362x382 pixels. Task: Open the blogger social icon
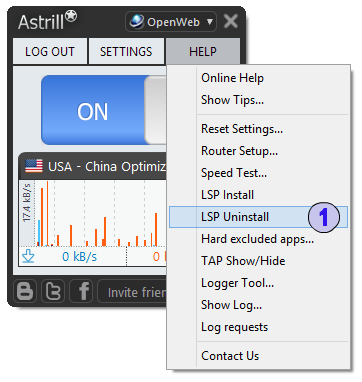(25, 291)
